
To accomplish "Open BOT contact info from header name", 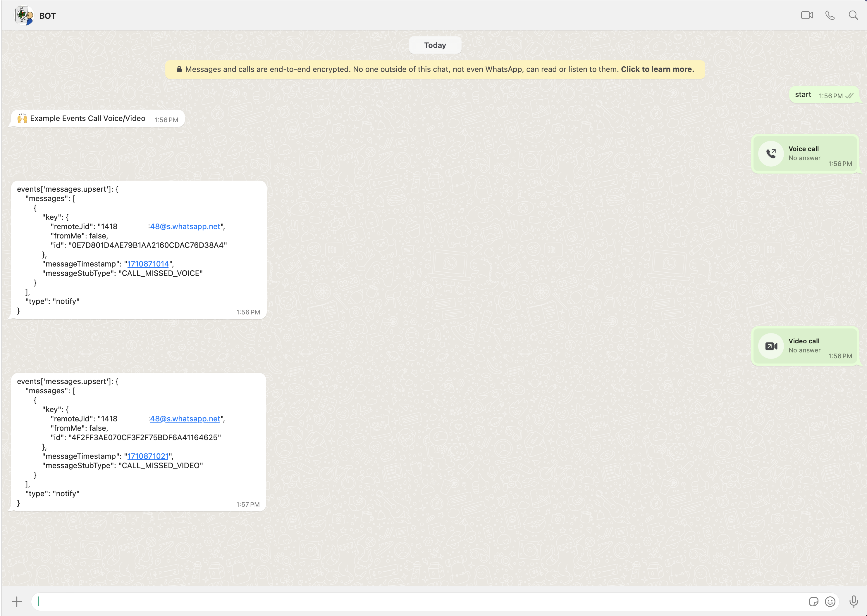I will pos(47,16).
